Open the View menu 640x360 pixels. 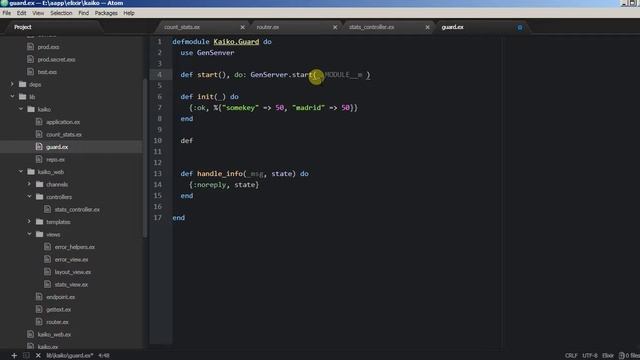pos(38,13)
